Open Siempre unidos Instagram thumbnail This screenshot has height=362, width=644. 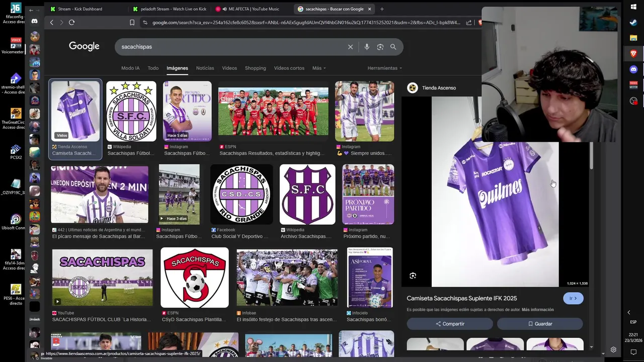pyautogui.click(x=365, y=111)
